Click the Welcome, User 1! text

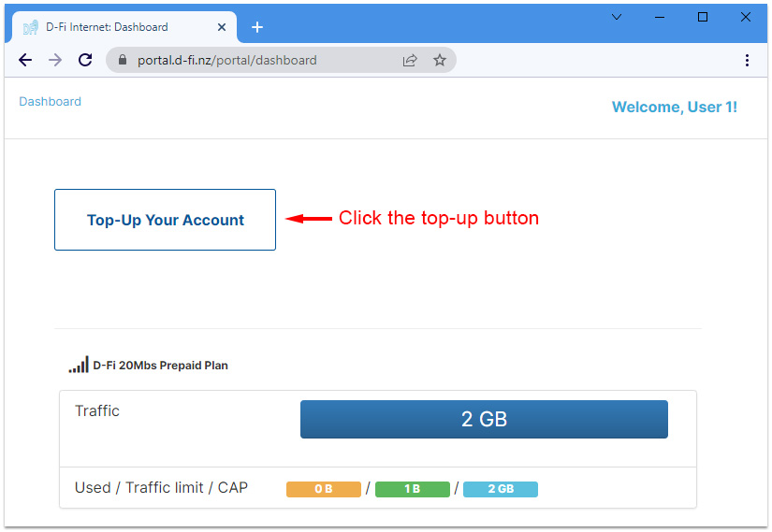pos(674,108)
